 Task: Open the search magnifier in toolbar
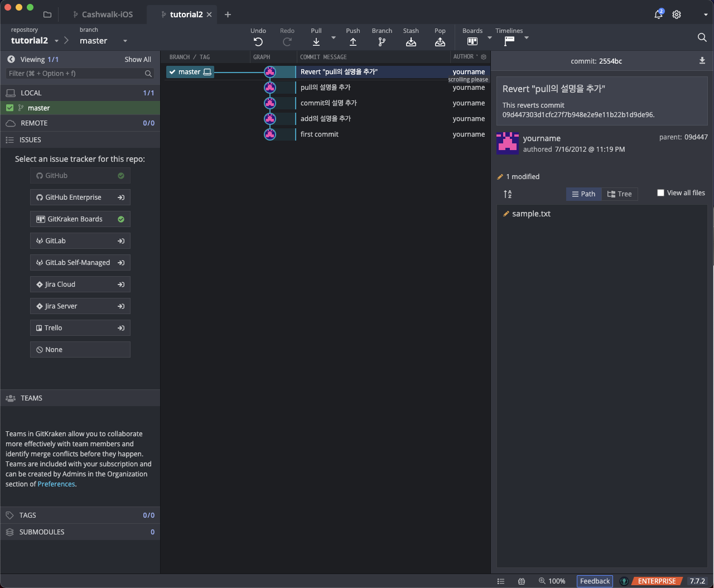[702, 37]
